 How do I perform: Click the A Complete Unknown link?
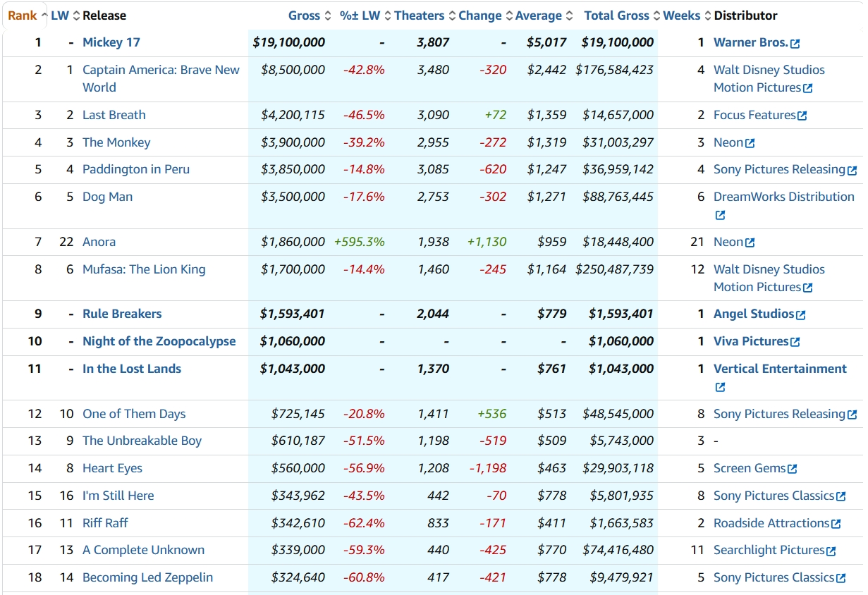143,550
